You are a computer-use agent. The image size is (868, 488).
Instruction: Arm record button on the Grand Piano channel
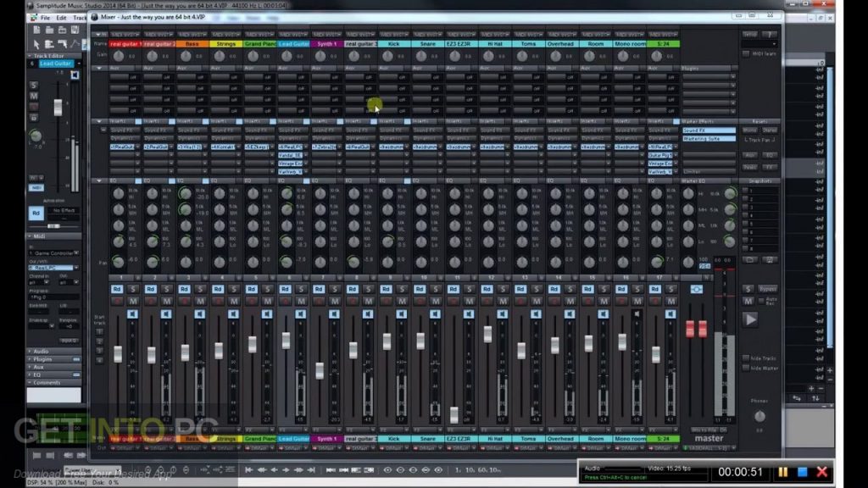[251, 301]
